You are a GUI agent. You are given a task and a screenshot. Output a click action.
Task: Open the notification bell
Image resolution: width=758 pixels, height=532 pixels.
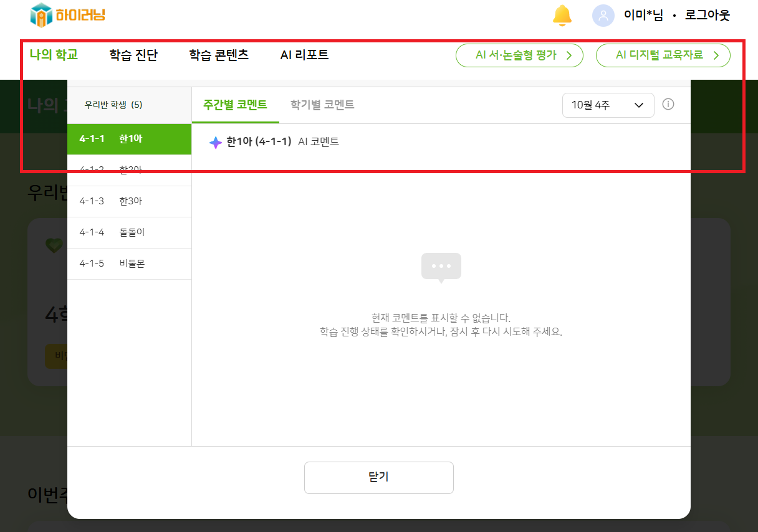(562, 16)
